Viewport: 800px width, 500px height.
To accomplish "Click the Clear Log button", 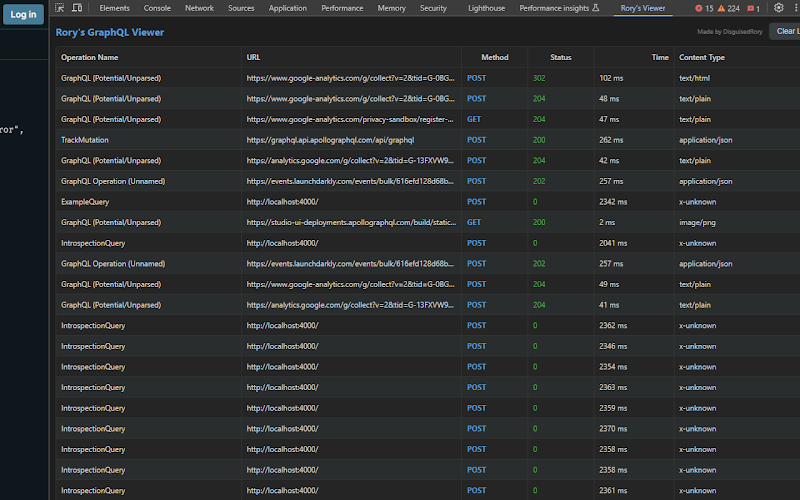I will click(785, 31).
